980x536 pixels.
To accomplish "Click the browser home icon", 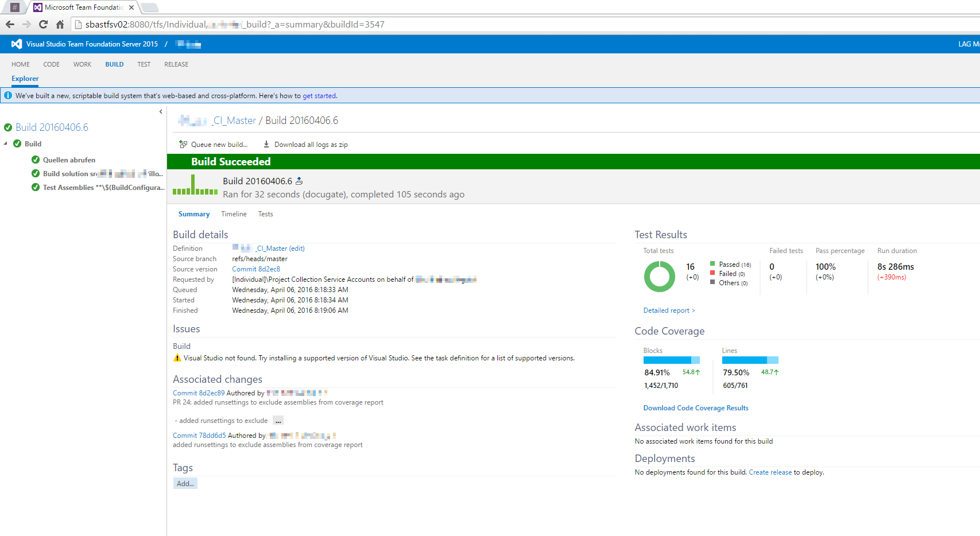I will (x=60, y=24).
